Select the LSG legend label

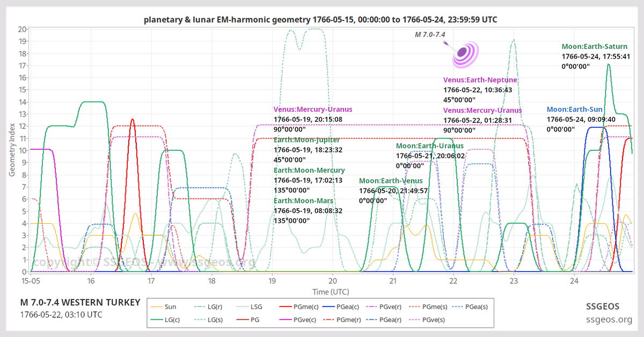pos(255,307)
